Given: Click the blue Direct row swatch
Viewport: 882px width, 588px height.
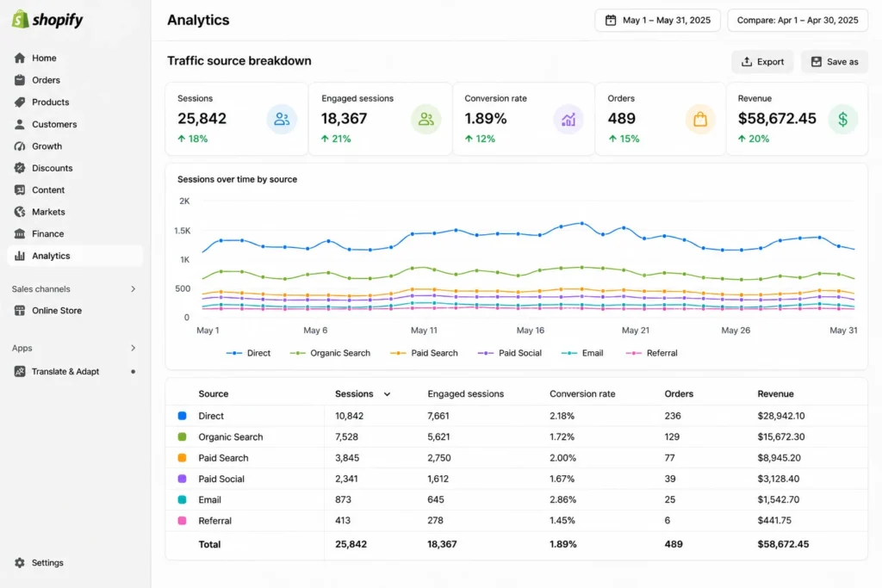Looking at the screenshot, I should point(183,416).
